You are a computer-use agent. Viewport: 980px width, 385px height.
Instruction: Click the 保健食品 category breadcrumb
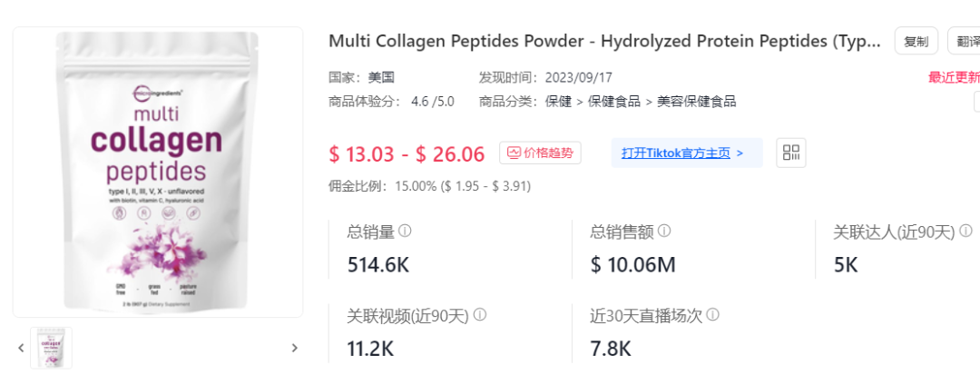tap(613, 102)
